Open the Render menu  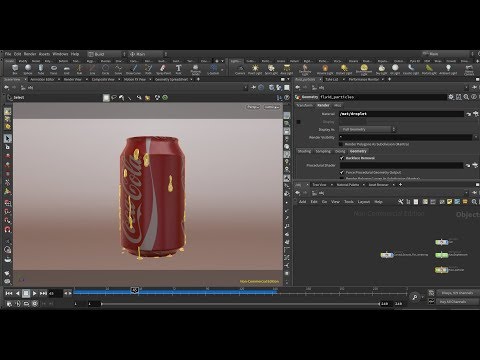coord(30,54)
